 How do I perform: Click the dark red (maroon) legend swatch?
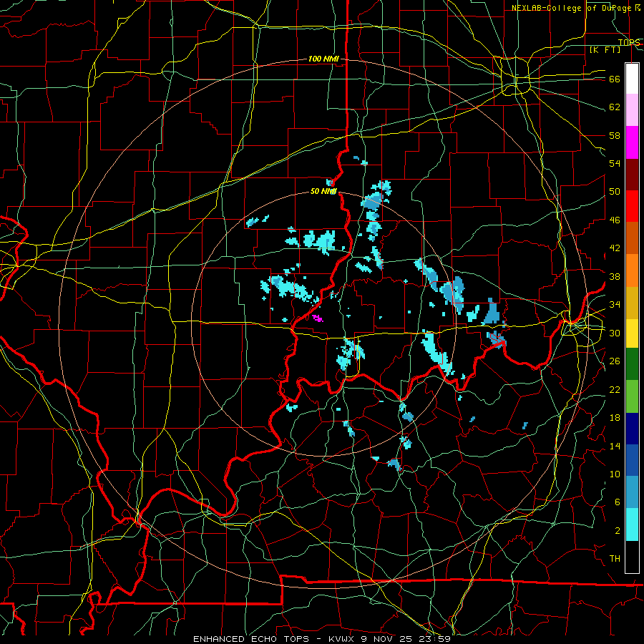tap(632, 175)
